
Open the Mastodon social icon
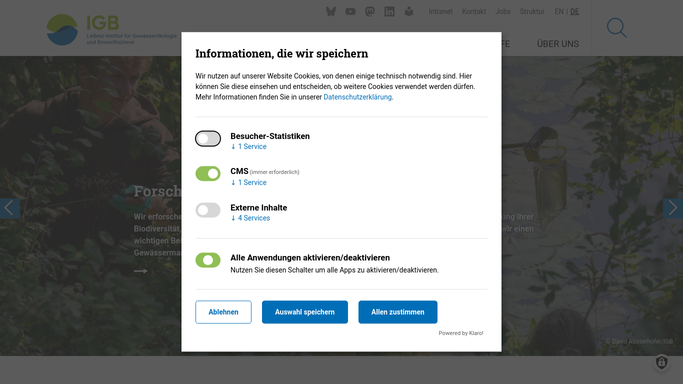(x=370, y=11)
